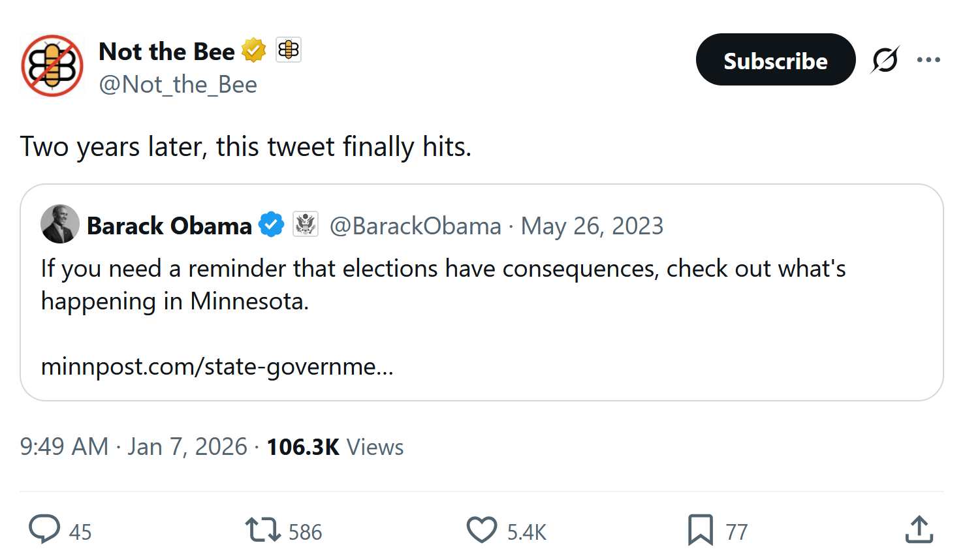Click Obama's blue verified checkmark
This screenshot has height=560, width=965.
(271, 225)
